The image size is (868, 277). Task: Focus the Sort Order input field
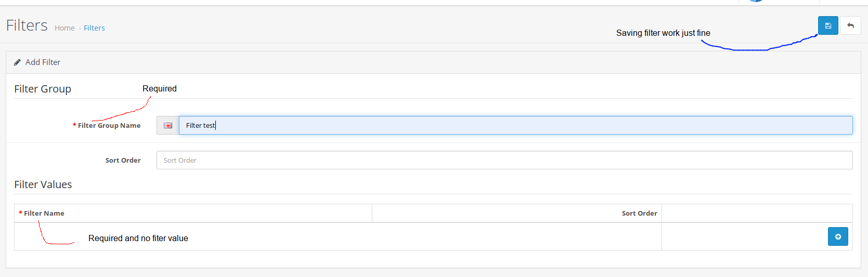tap(504, 160)
